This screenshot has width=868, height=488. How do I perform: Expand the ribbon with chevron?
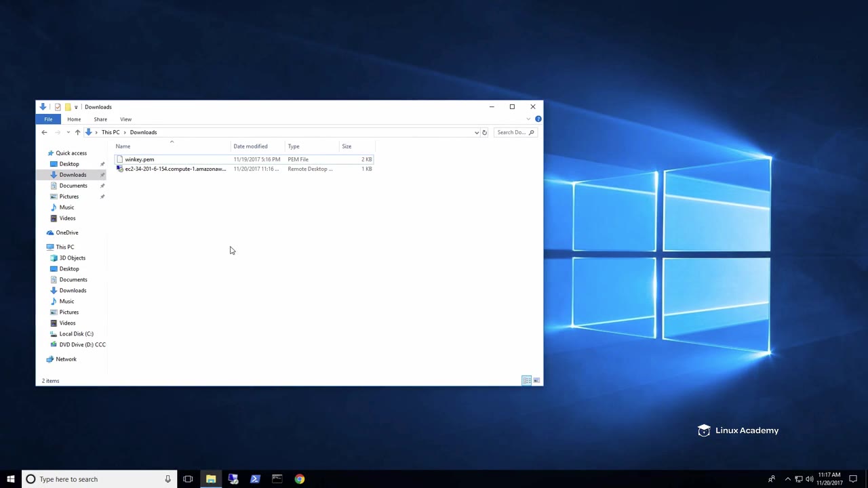528,119
